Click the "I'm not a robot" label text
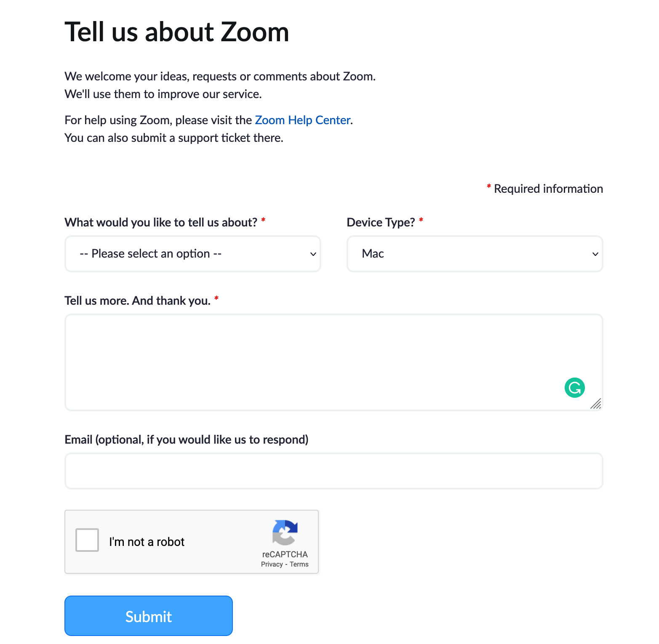 click(x=147, y=542)
